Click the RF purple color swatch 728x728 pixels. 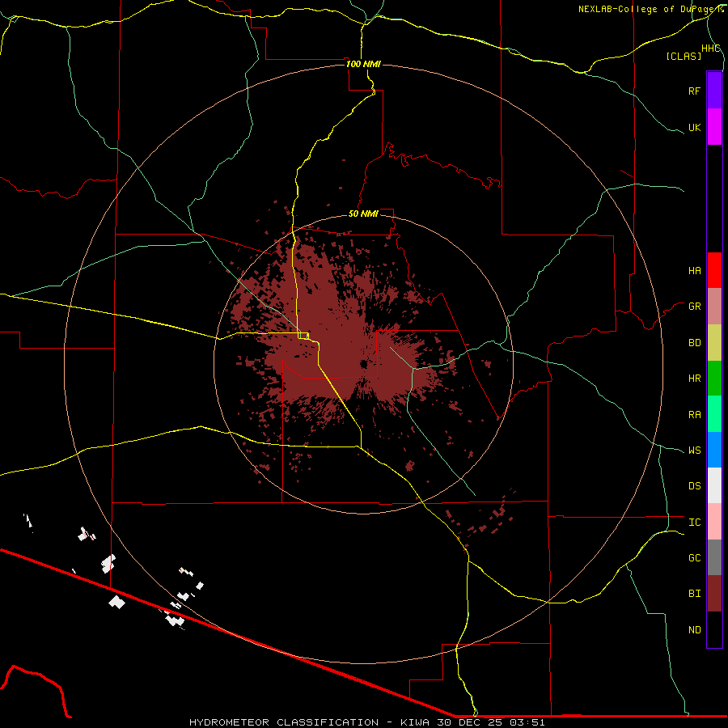[x=714, y=91]
